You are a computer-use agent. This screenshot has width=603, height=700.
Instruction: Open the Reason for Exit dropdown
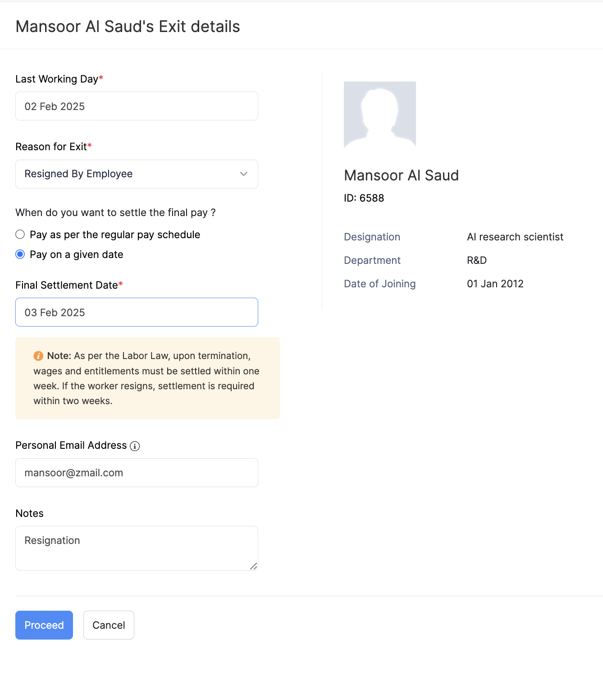coord(137,174)
